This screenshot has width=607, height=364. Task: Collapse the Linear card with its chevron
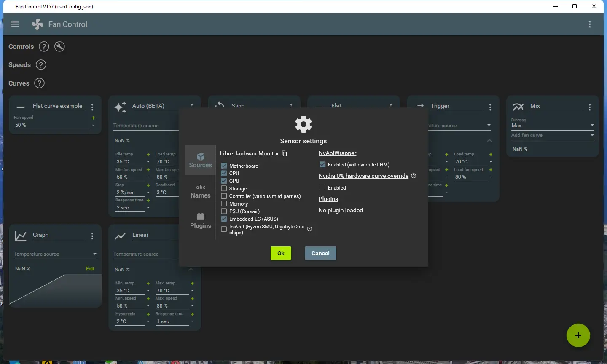tap(191, 270)
